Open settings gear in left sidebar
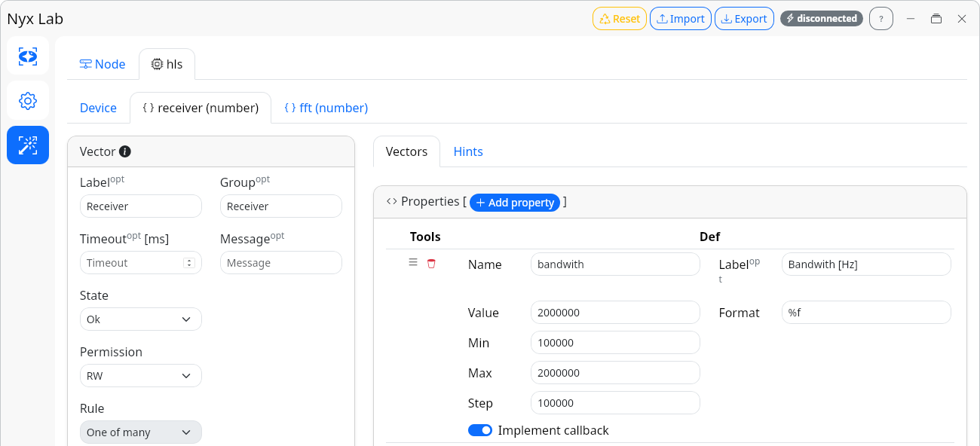The height and width of the screenshot is (446, 980). coord(28,101)
